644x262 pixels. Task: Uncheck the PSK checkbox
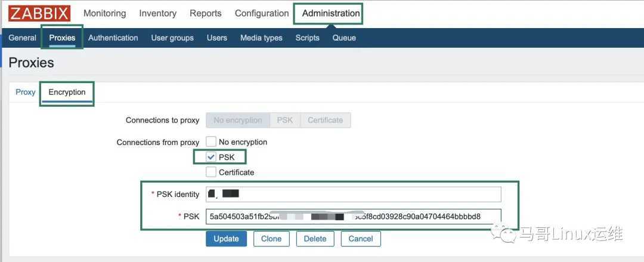[211, 157]
